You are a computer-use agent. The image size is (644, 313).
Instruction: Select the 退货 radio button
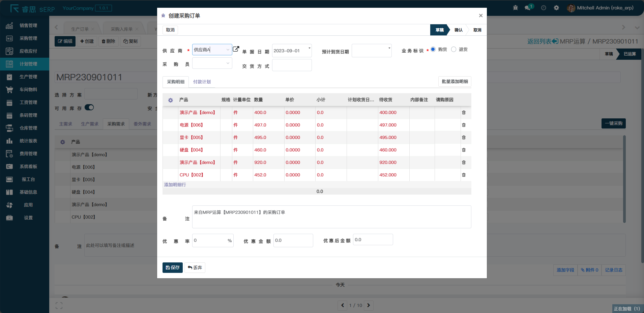tap(454, 50)
